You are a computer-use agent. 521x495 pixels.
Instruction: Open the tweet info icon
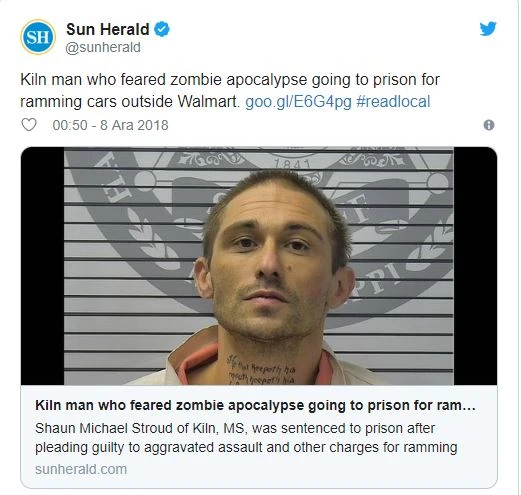[489, 125]
